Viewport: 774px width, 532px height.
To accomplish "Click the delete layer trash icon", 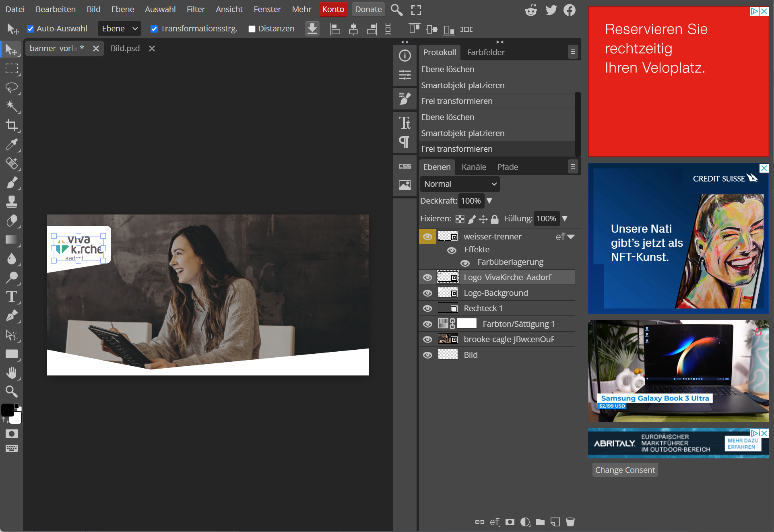I will point(570,522).
